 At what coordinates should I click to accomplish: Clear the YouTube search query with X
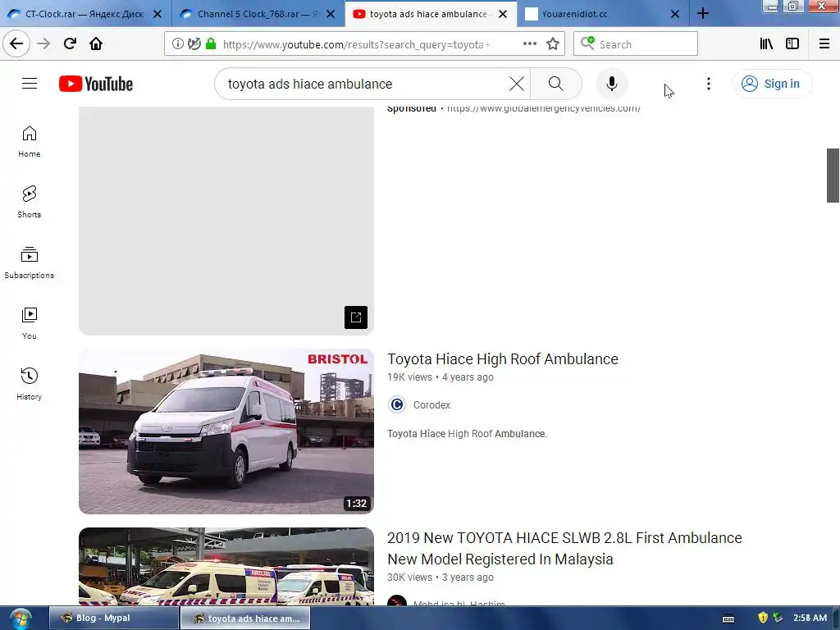(517, 84)
